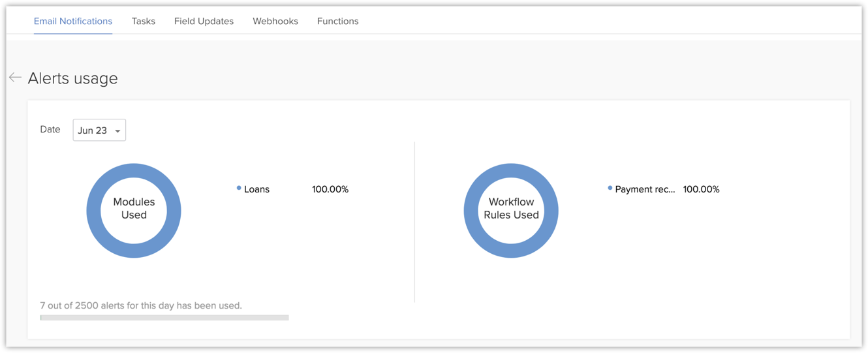
Task: Click the Modules Used donut chart ring
Action: tap(94, 211)
